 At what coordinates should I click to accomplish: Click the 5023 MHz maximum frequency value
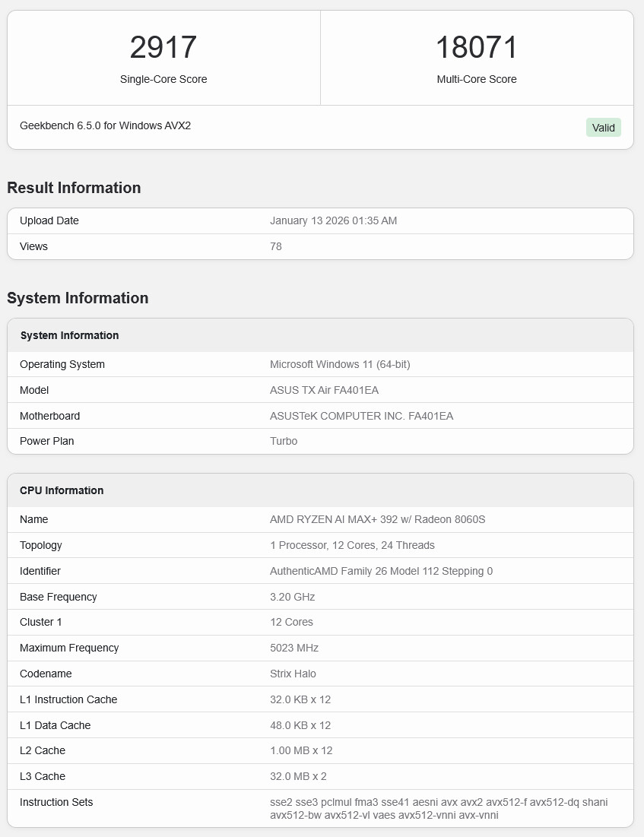click(x=294, y=648)
